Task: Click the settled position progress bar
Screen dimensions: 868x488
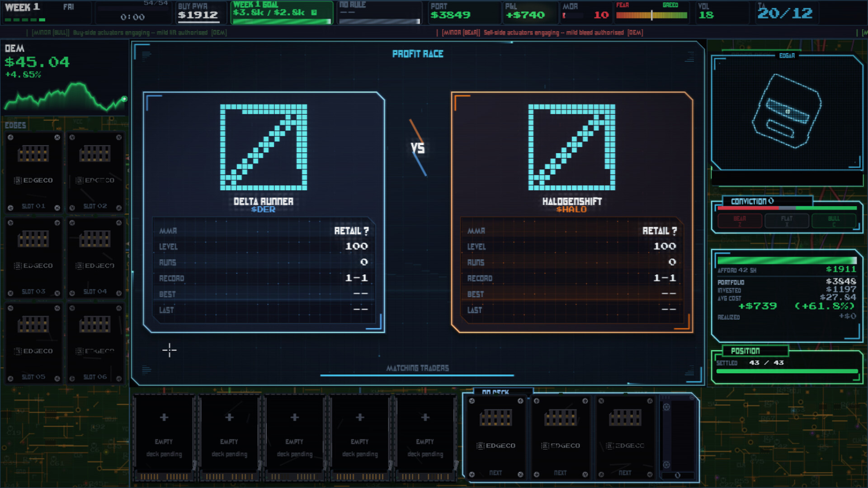Action: pos(787,371)
